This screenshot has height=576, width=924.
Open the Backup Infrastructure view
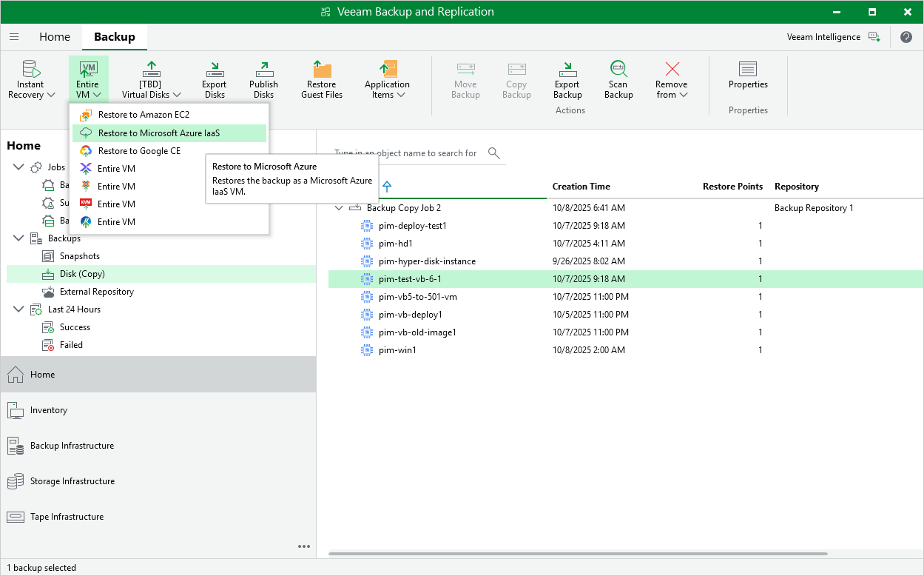[158, 446]
